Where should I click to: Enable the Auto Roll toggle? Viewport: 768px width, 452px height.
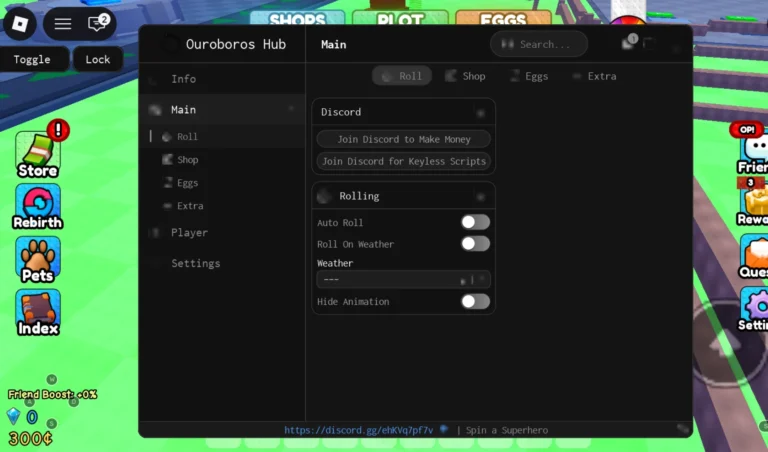coord(475,222)
